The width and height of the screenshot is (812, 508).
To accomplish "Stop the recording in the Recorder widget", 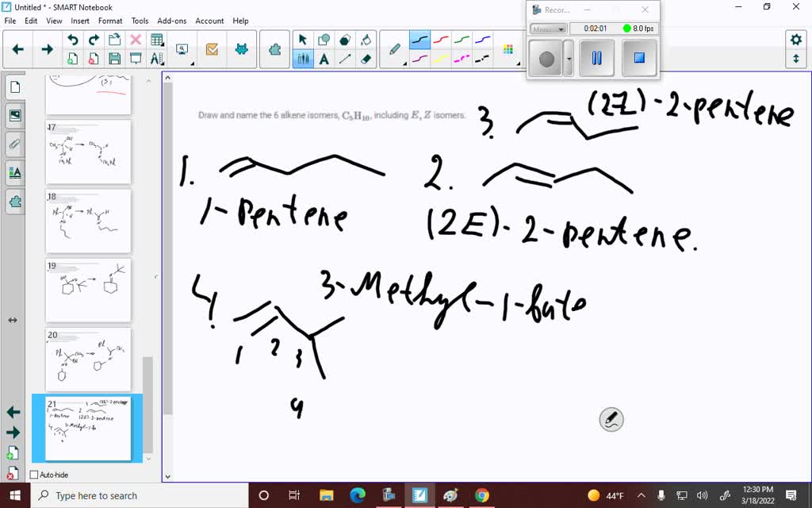I will [x=639, y=58].
